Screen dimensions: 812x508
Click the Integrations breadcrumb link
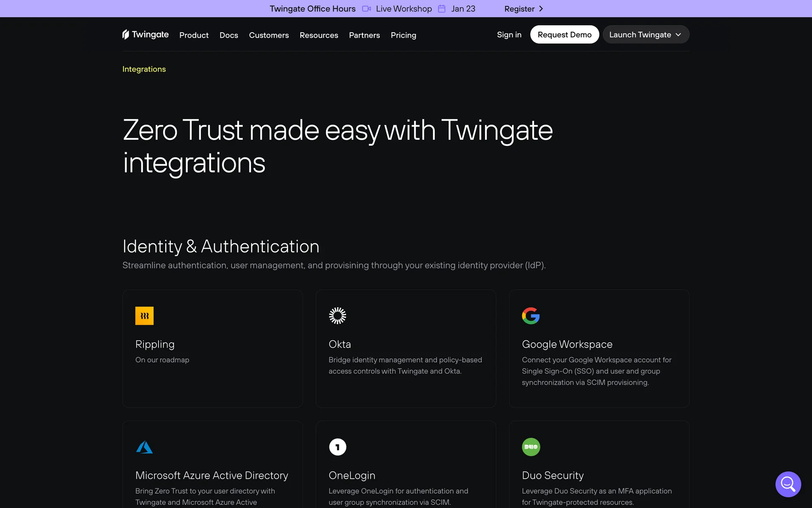[144, 69]
